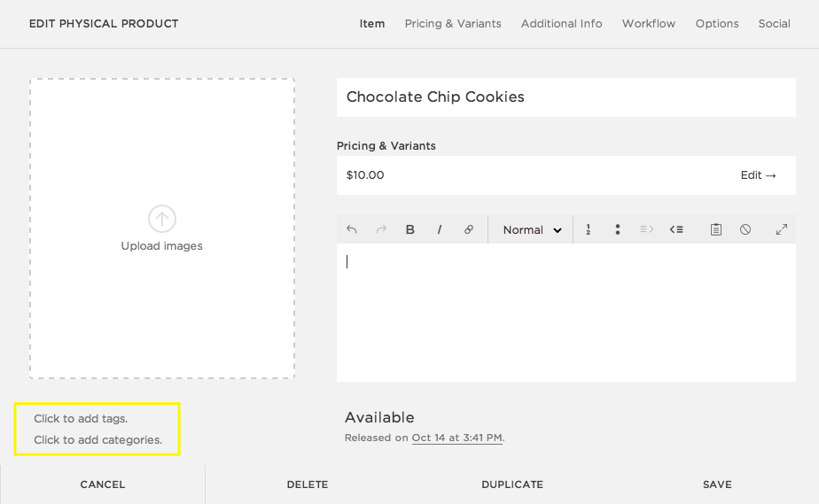
Task: Click the Chocolate Chip Cookies title field
Action: (x=566, y=97)
